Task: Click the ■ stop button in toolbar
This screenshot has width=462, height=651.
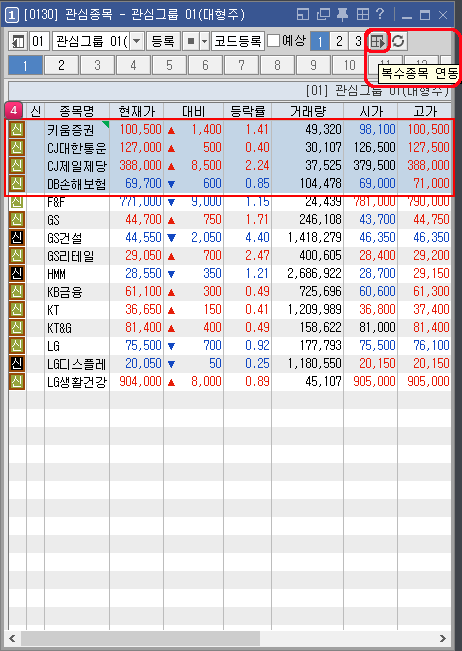Action: coord(191,41)
